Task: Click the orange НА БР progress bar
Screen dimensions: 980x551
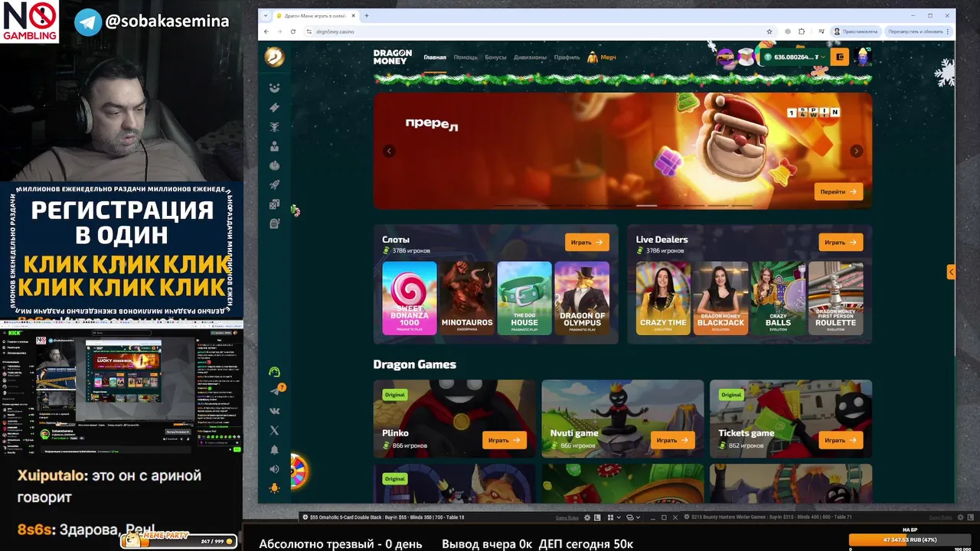Action: (x=910, y=540)
